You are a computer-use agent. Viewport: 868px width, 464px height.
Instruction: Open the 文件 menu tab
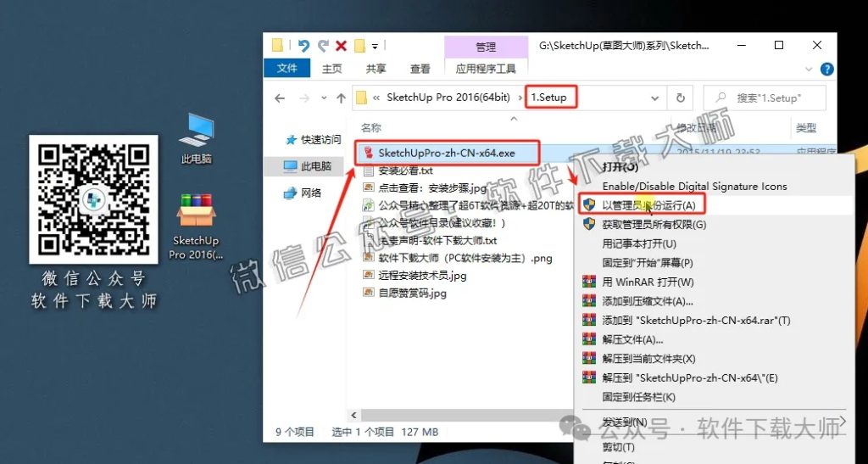(287, 68)
